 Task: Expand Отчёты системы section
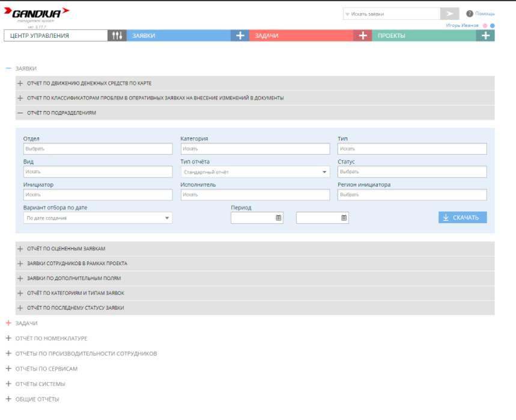8,383
